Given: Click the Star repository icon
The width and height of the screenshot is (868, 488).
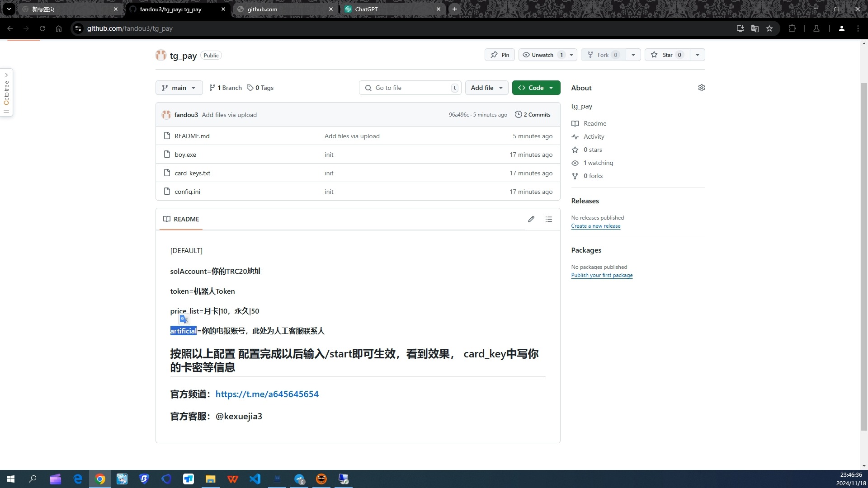Looking at the screenshot, I should [656, 55].
